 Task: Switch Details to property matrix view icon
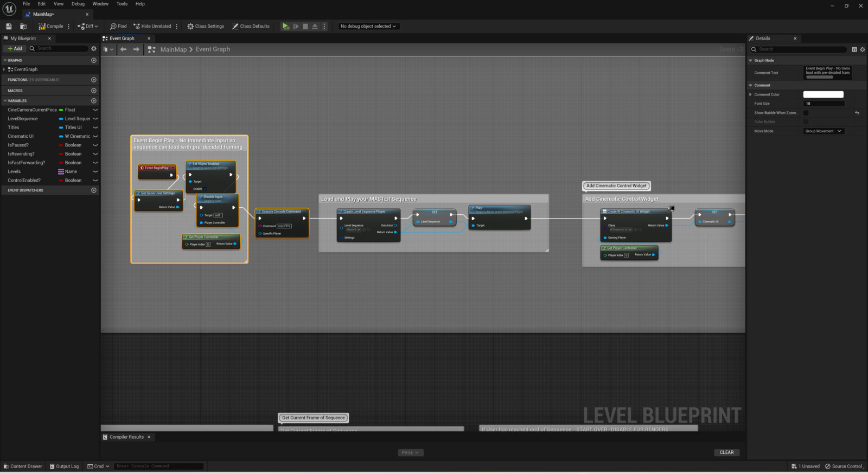(854, 49)
